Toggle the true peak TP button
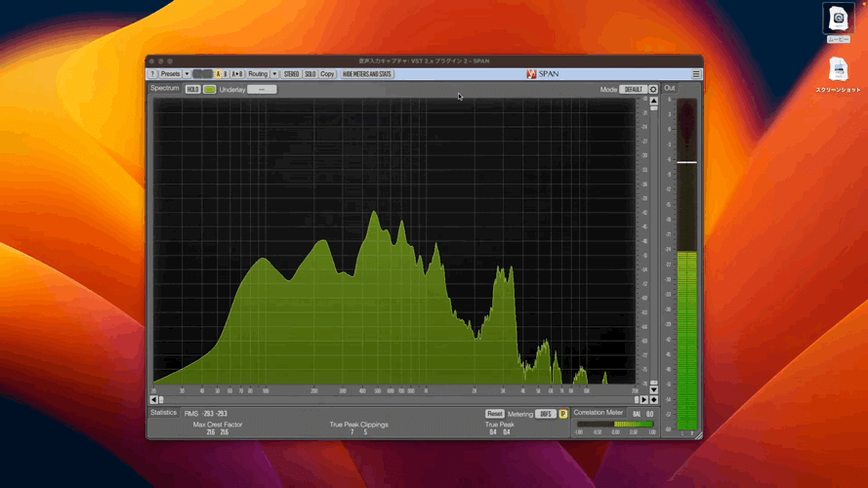This screenshot has height=488, width=868. pyautogui.click(x=563, y=414)
